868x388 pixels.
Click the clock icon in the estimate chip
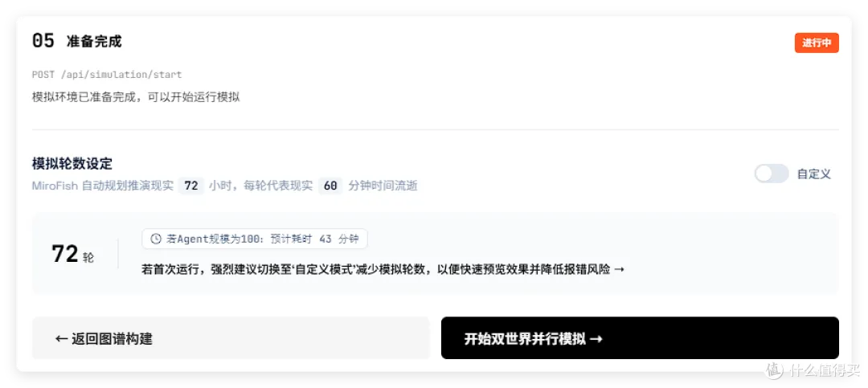click(156, 239)
